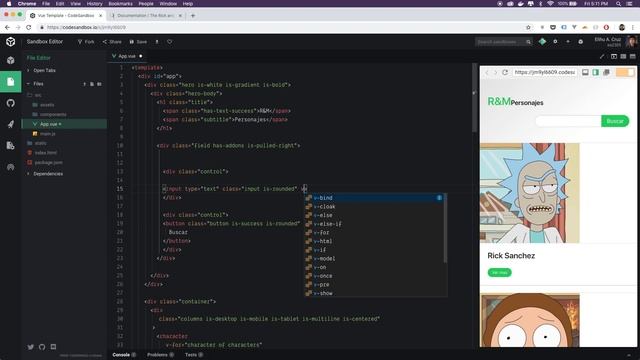Open package.json file
Viewport: 640px width, 360px height.
(x=64, y=162)
